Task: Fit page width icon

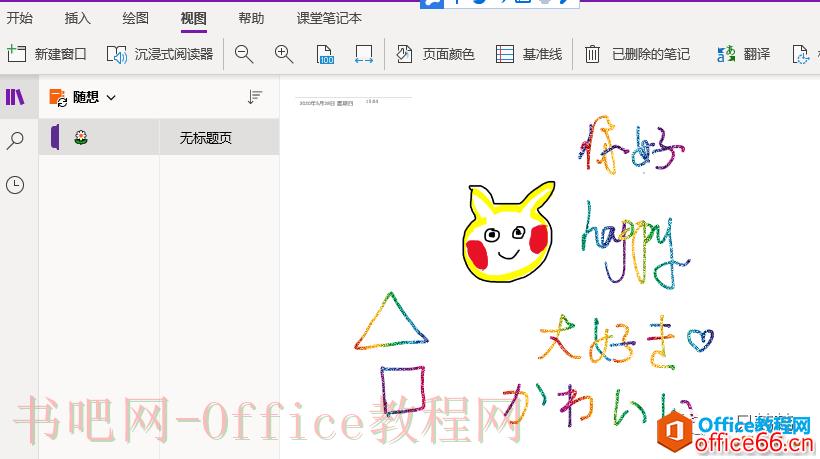Action: tap(363, 54)
